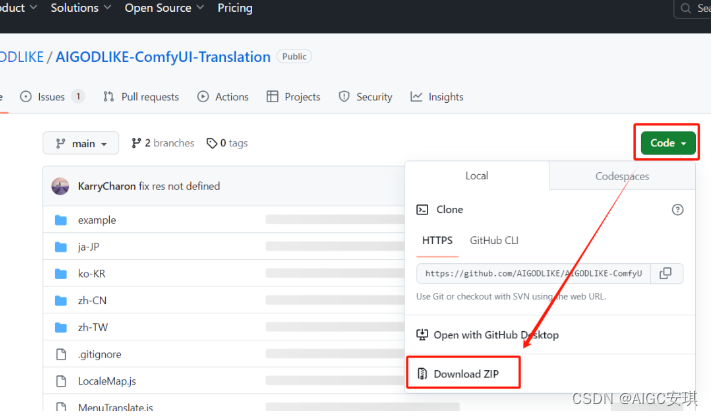Screen dimensions: 713x416
Task: Open KarryCharon's profile avatar
Action: pos(60,186)
